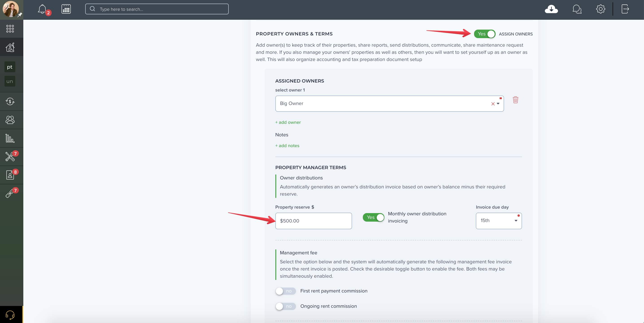Click the 'PROPERTY OWNERS & TERMS' heading
This screenshot has width=644, height=323.
[294, 34]
